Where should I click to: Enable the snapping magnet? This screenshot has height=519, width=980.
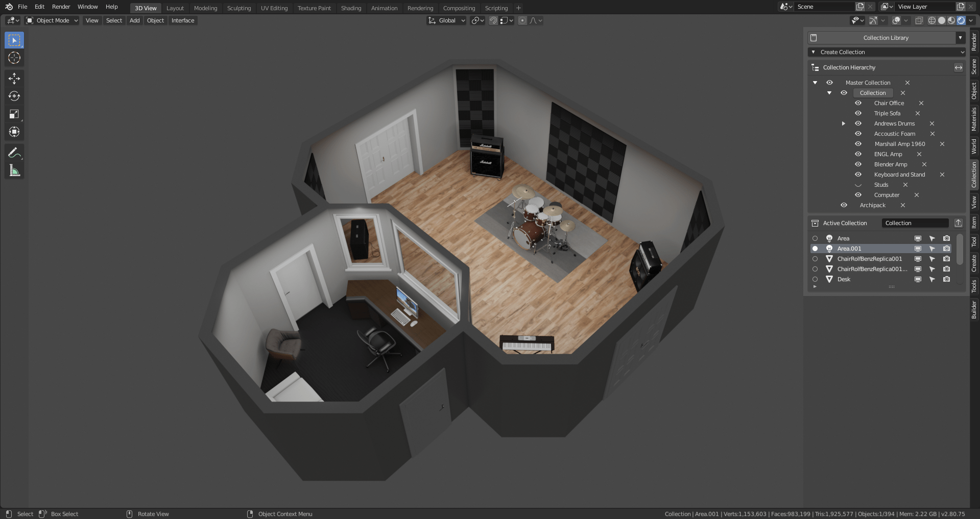[x=493, y=20]
